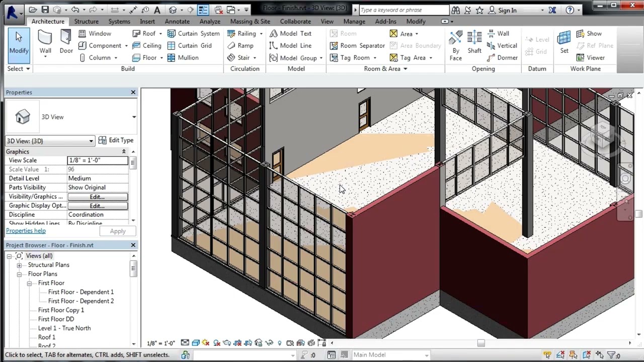Expand the Select panel dropdown
Screen dimensions: 644x362
point(19,69)
